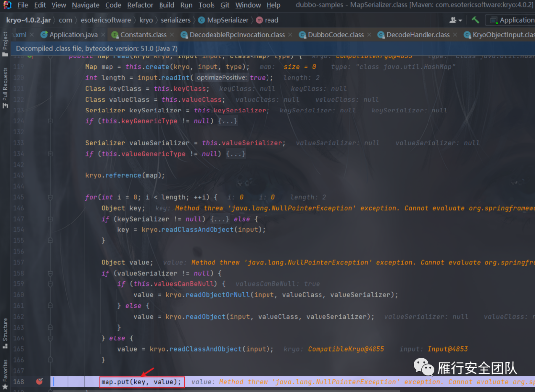
Task: Show the Favorites tool window
Action: pos(5,374)
